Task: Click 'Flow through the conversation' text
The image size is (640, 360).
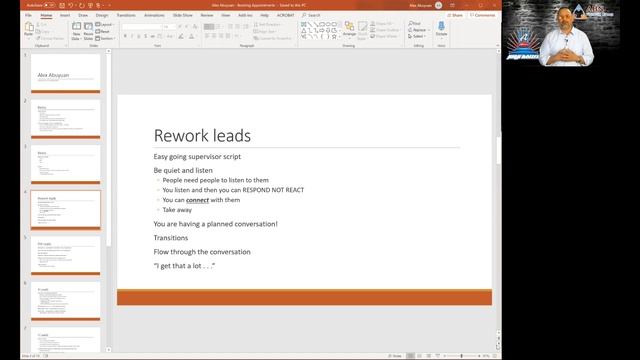Action: click(202, 252)
